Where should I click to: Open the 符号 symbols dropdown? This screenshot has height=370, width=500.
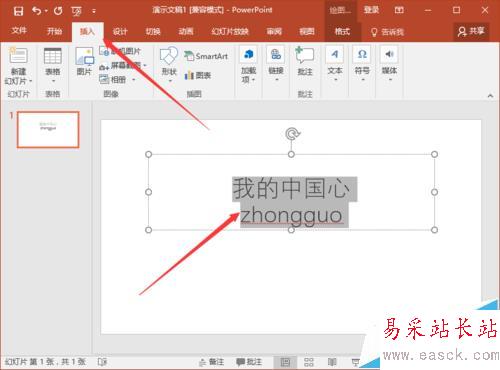click(x=362, y=64)
